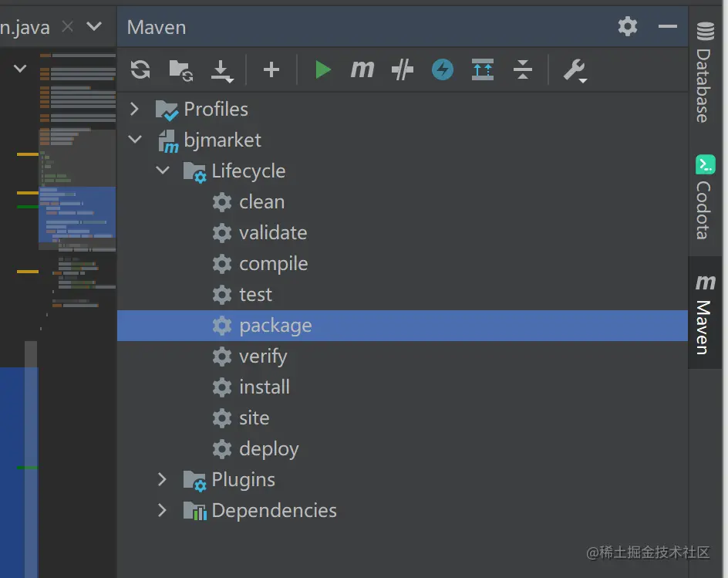Image resolution: width=728 pixels, height=578 pixels.
Task: Click gear icon beside install
Action: [x=222, y=387]
